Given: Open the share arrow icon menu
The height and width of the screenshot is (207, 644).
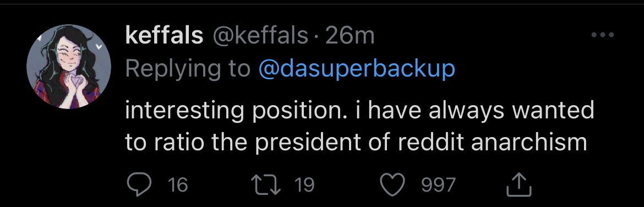Looking at the screenshot, I should click(519, 184).
